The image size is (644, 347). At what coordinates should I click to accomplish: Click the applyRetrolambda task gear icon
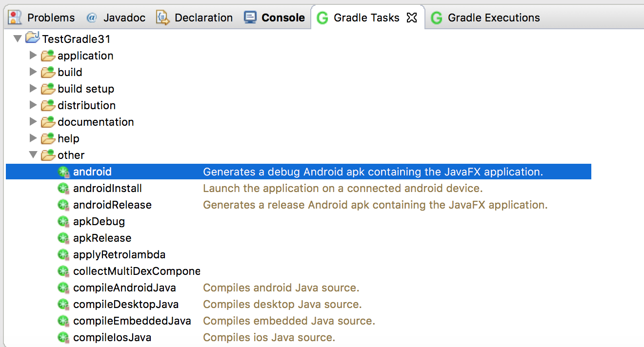click(x=63, y=255)
